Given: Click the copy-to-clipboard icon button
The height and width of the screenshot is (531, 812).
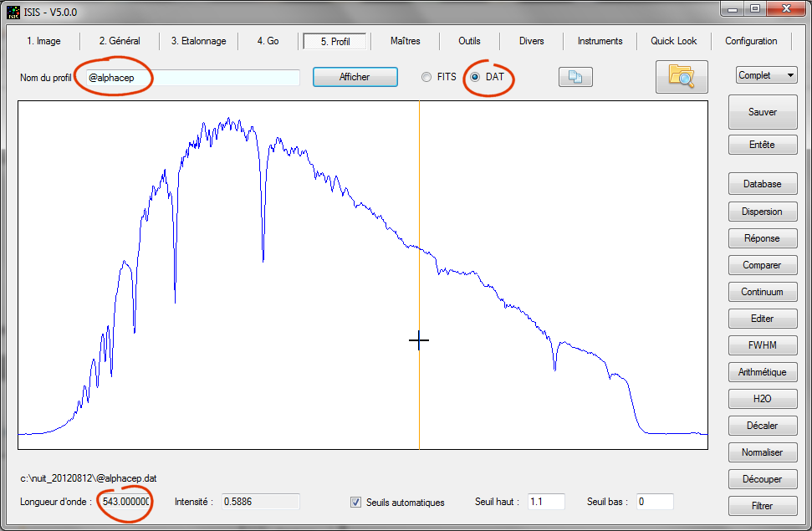Looking at the screenshot, I should pyautogui.click(x=575, y=77).
